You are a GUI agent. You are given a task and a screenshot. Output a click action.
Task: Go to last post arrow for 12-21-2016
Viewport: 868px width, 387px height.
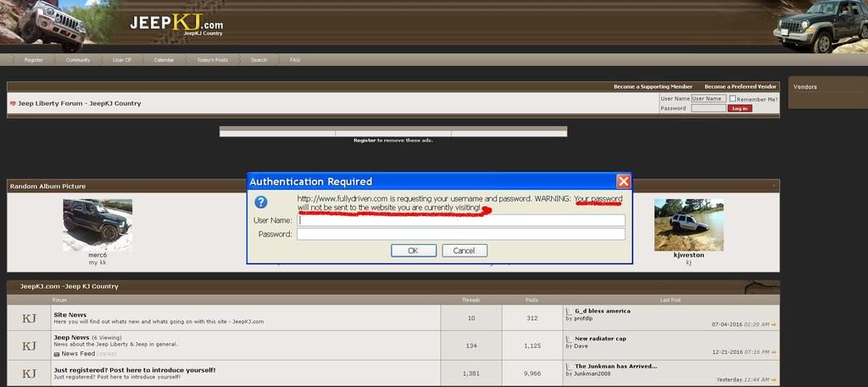click(x=774, y=352)
